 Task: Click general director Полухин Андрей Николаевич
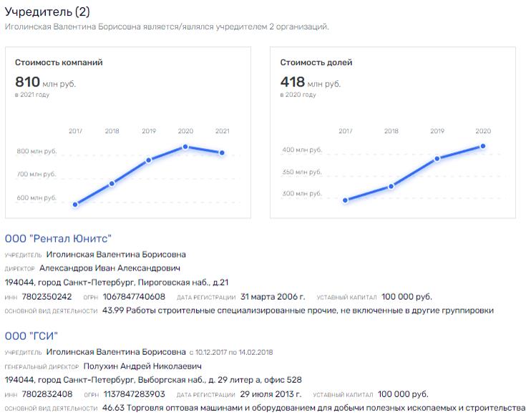coord(142,366)
